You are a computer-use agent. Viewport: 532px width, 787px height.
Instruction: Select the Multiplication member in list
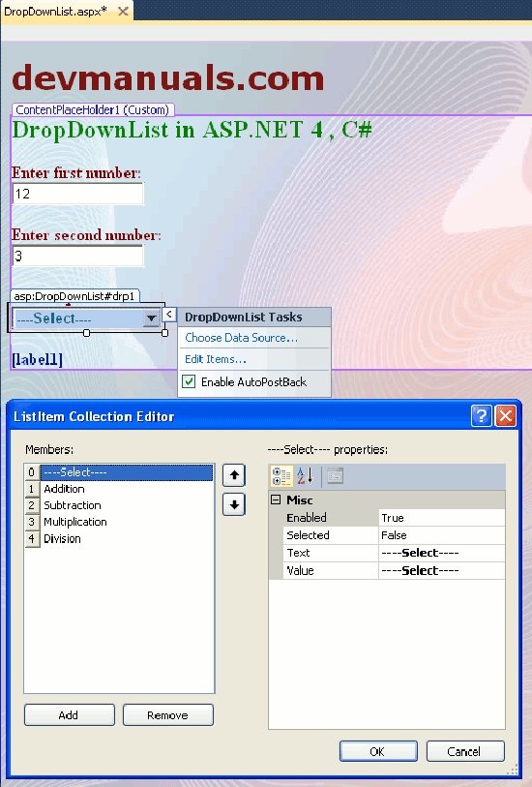click(75, 522)
